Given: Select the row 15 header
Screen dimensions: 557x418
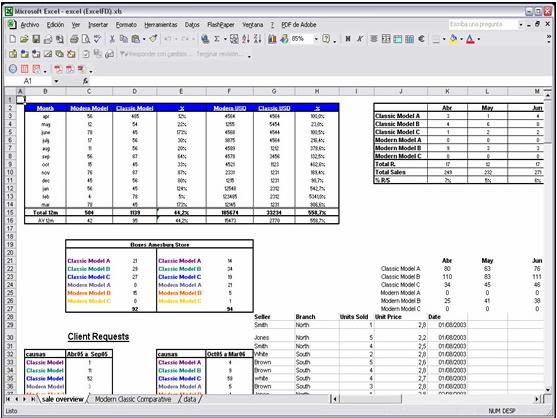Looking at the screenshot, I should click(10, 212).
